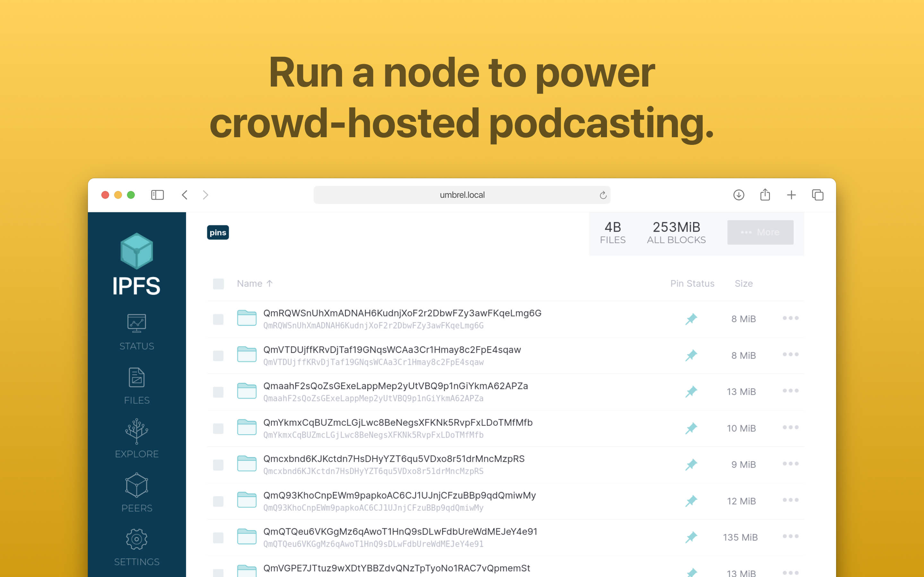Check the checkbox beside QmVTDUjffKRvDjTaf19
Screen dimensions: 924x577
(218, 355)
